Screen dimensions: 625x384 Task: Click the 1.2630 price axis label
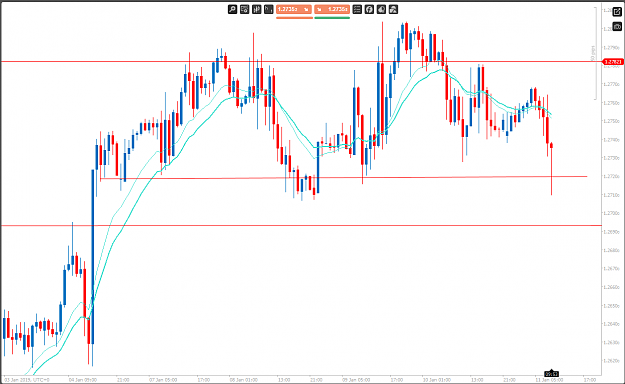point(612,343)
